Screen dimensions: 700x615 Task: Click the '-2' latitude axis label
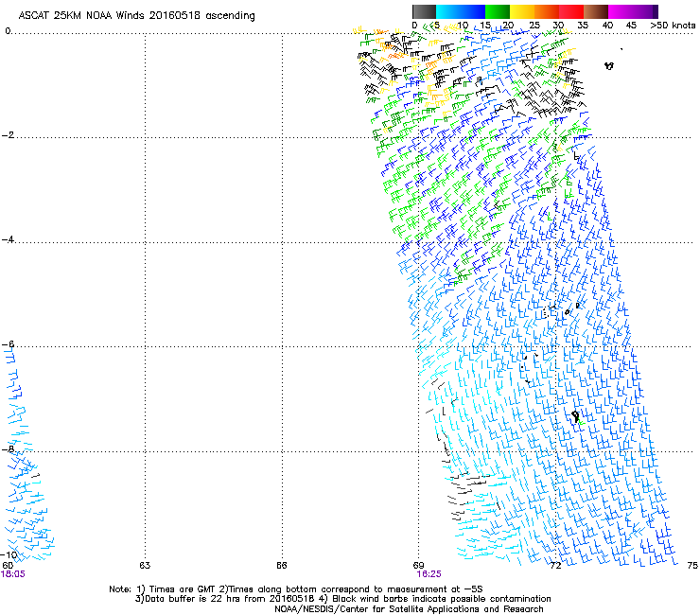8,135
